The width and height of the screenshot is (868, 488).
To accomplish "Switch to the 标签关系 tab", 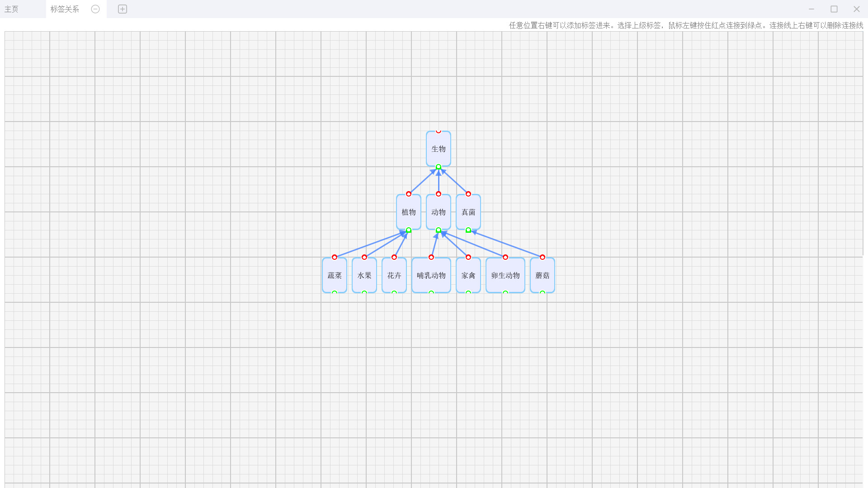I will pyautogui.click(x=65, y=9).
